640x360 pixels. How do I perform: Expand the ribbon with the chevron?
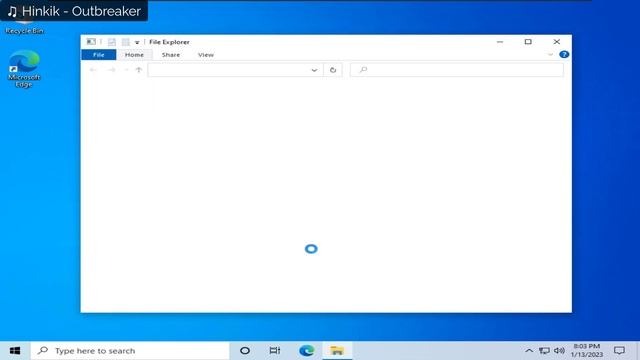click(x=550, y=54)
